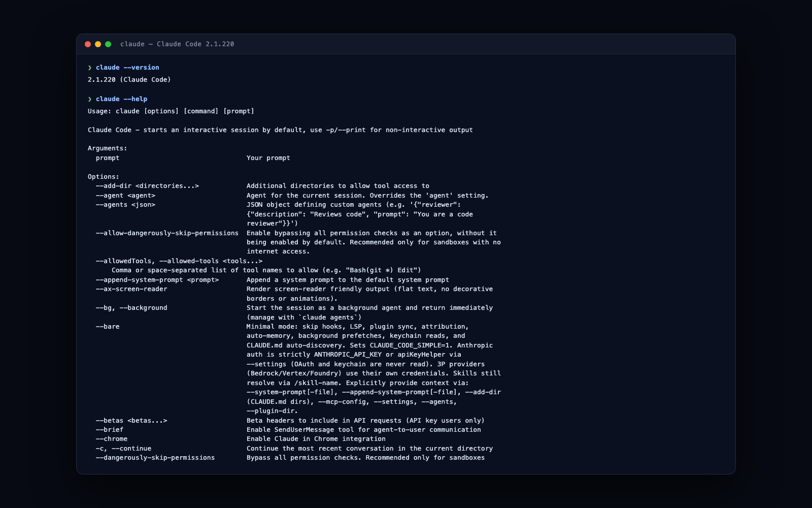Click the 'claude --version' command text
The width and height of the screenshot is (812, 508).
(x=127, y=68)
